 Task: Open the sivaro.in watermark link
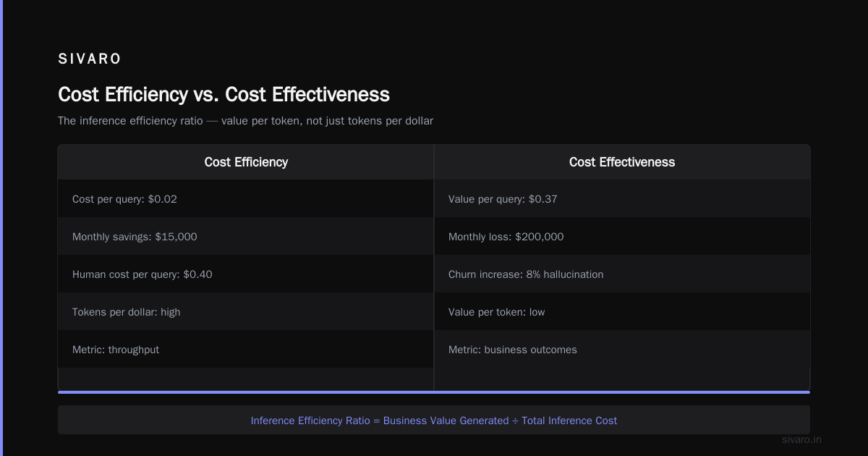point(802,439)
